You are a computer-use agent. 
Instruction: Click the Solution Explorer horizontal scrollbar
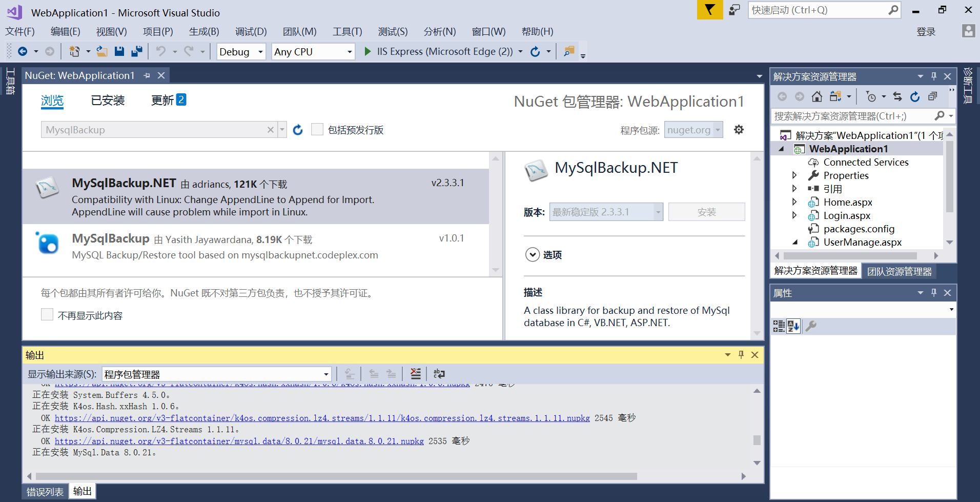click(850, 256)
